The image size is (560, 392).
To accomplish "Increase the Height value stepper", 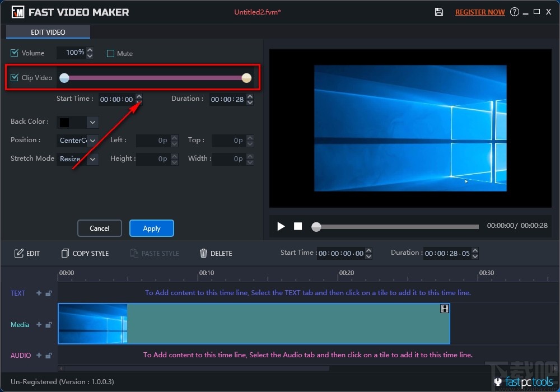I will (174, 156).
